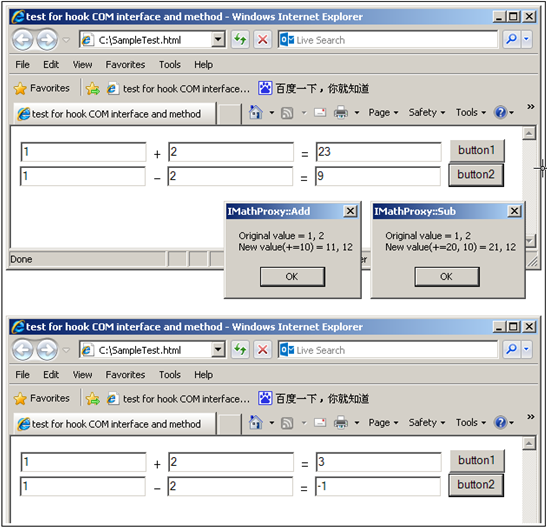Image resolution: width=547 pixels, height=528 pixels.
Task: Click Read Mail icon in bottom window
Action: (320, 423)
